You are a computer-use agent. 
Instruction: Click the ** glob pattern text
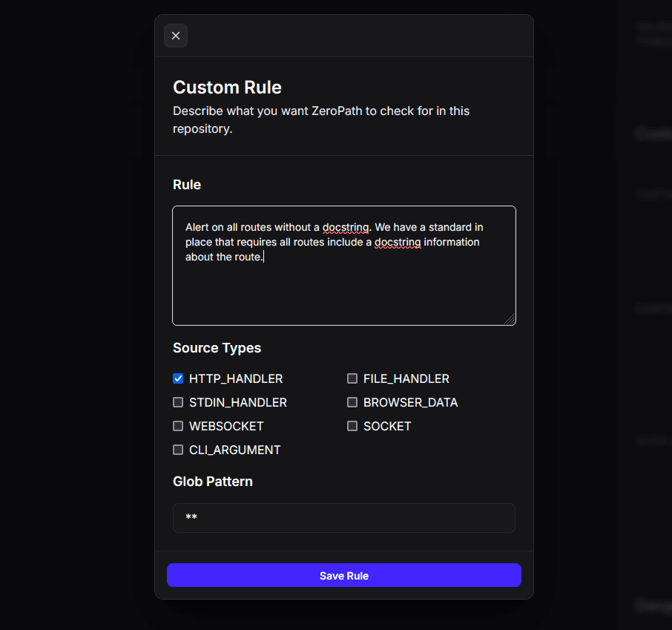(x=191, y=518)
